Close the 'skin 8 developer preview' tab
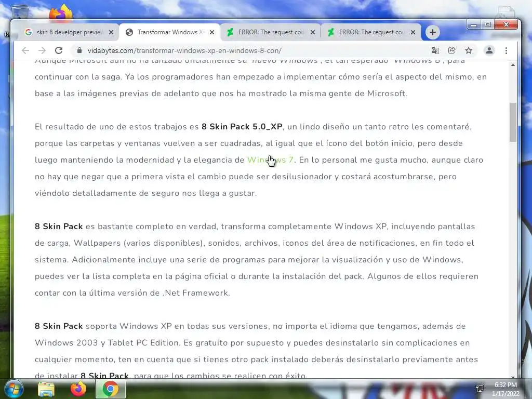 111,32
